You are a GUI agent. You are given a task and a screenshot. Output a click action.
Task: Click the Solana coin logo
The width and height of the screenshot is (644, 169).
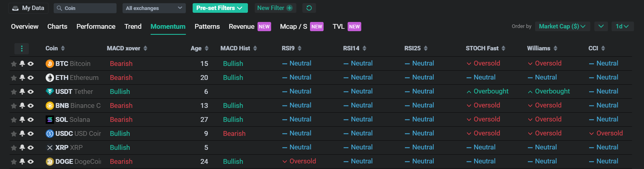pyautogui.click(x=50, y=119)
